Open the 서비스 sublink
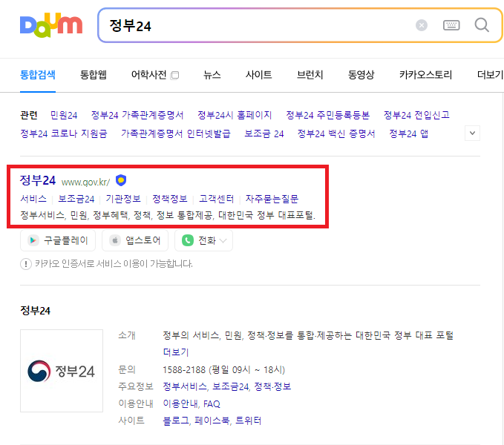Image resolution: width=504 pixels, height=445 pixels. click(33, 199)
